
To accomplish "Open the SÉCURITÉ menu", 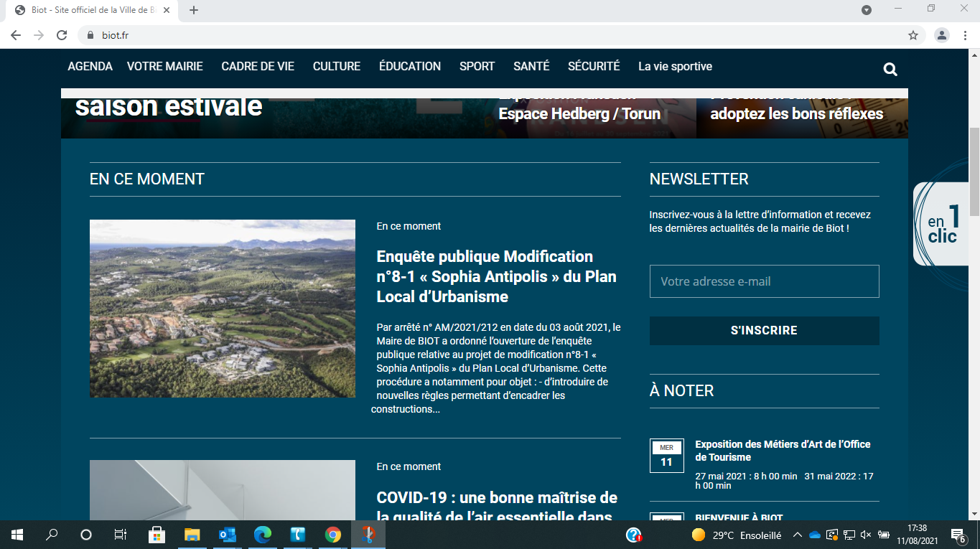I will click(x=594, y=66).
